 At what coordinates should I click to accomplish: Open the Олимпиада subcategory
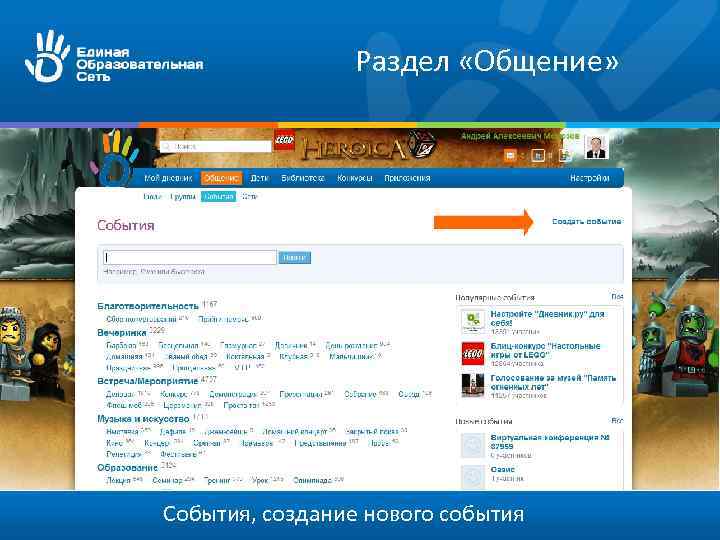click(x=312, y=480)
